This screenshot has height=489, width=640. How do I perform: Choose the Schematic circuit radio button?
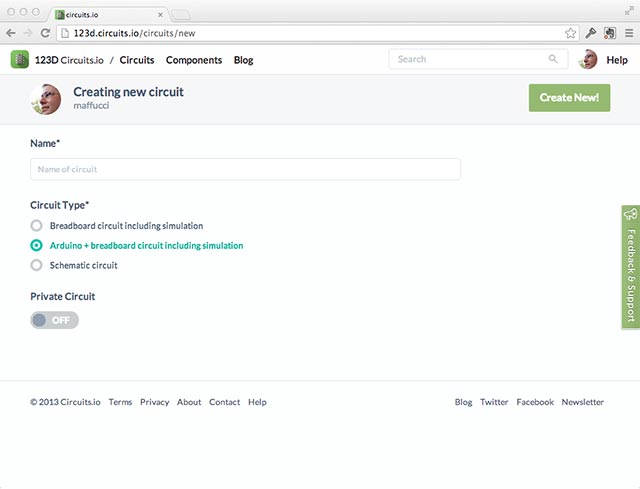[37, 265]
